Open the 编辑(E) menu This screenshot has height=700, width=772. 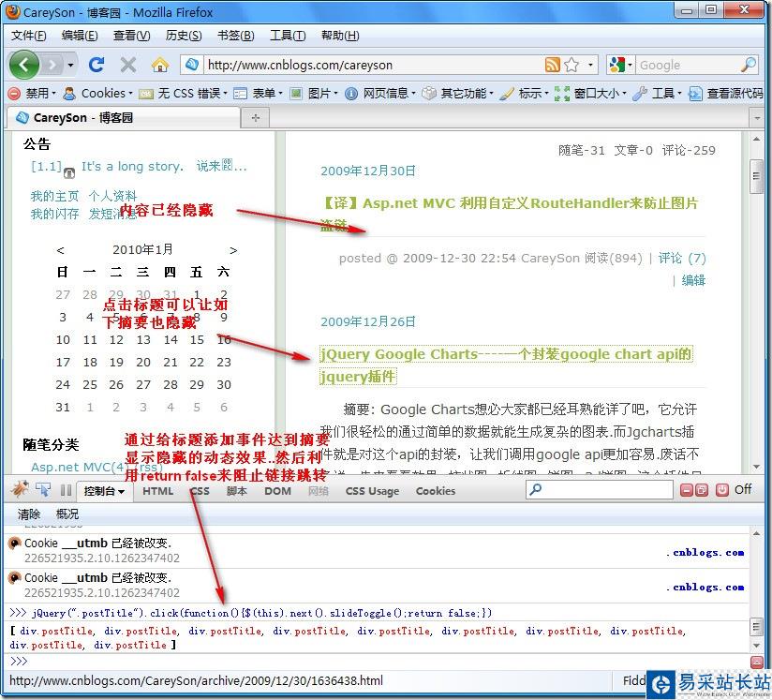tap(80, 36)
